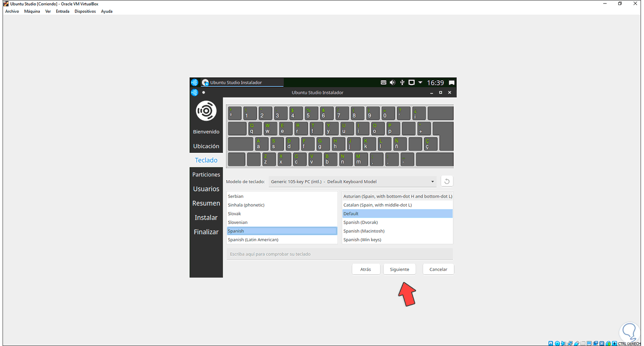Open the Máquina menu
The width and height of the screenshot is (644, 346).
pyautogui.click(x=32, y=11)
